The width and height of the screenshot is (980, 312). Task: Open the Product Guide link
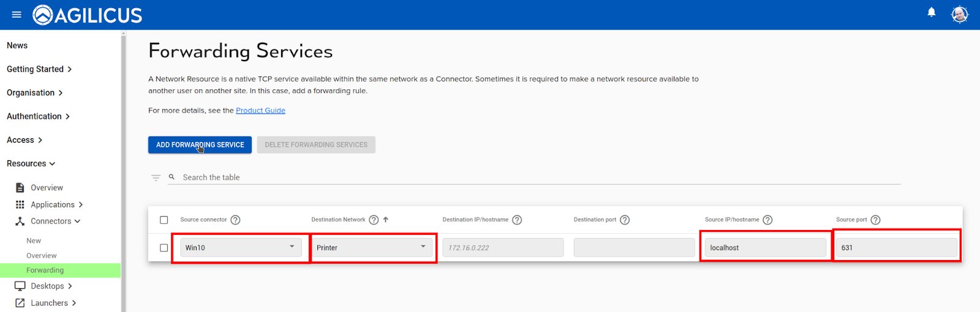point(260,111)
